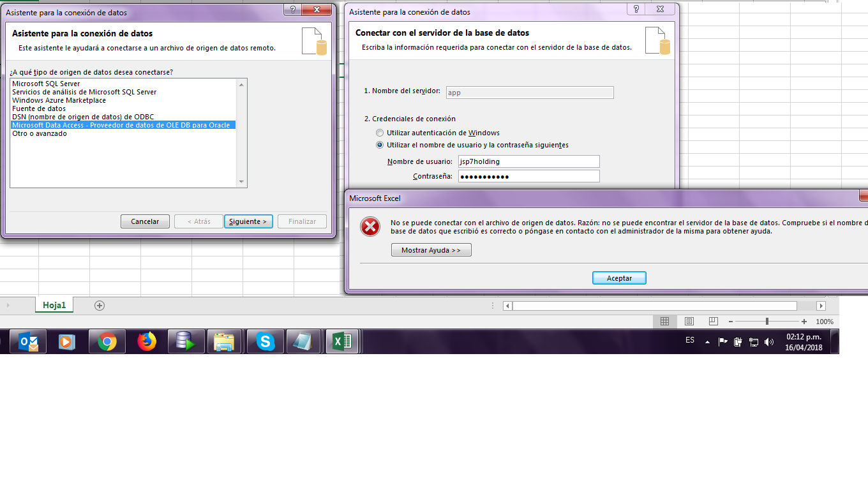Click help icon in left wizard title bar
The height and width of the screenshot is (490, 868).
pos(292,9)
